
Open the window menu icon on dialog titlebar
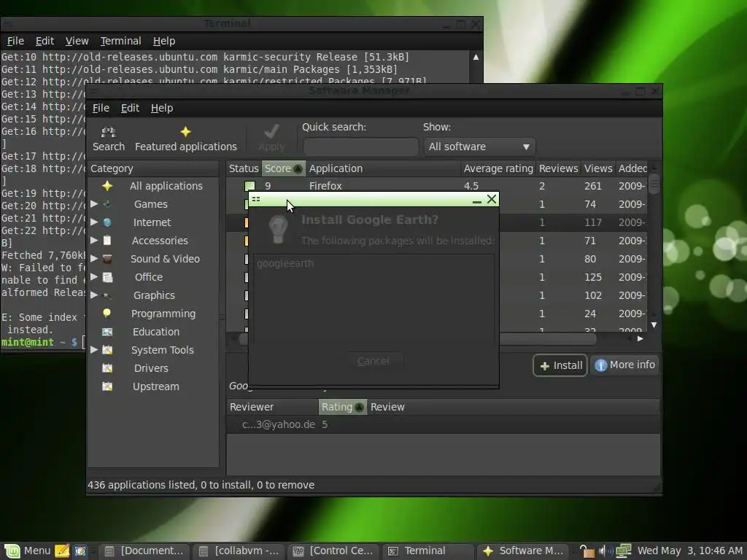click(256, 199)
